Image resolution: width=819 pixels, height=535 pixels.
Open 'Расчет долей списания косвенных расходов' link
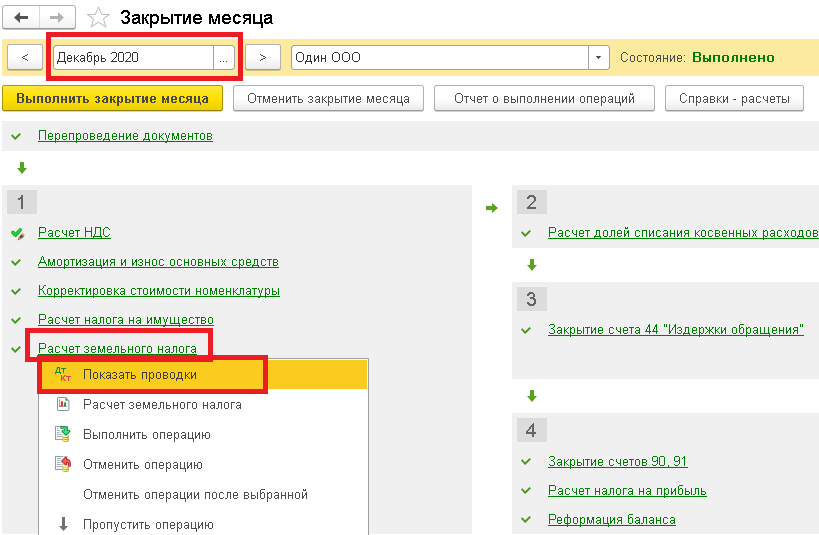coord(683,232)
